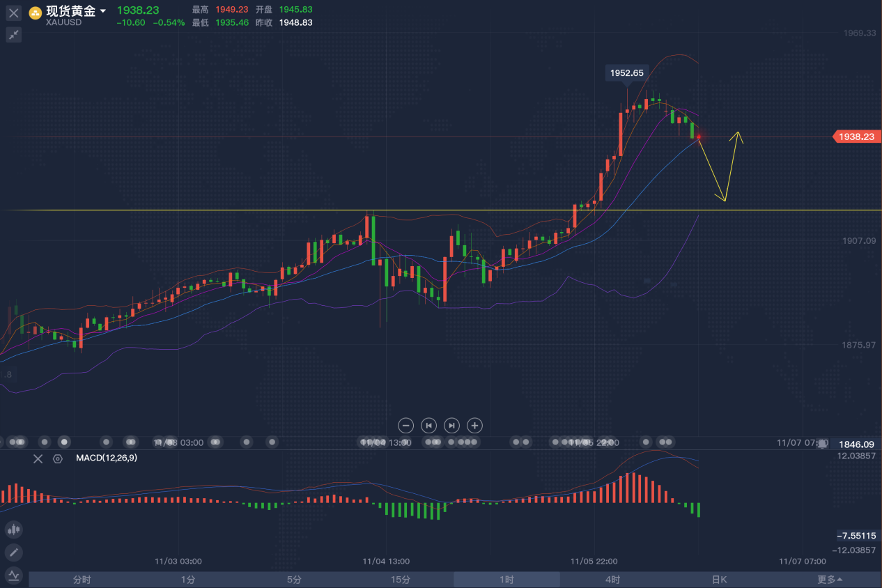Click the skip-to-next chart navigation button
The height and width of the screenshot is (588, 882).
click(452, 425)
